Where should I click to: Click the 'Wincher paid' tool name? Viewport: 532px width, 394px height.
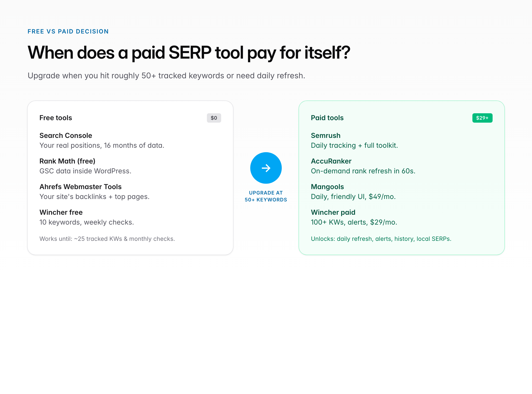[333, 212]
